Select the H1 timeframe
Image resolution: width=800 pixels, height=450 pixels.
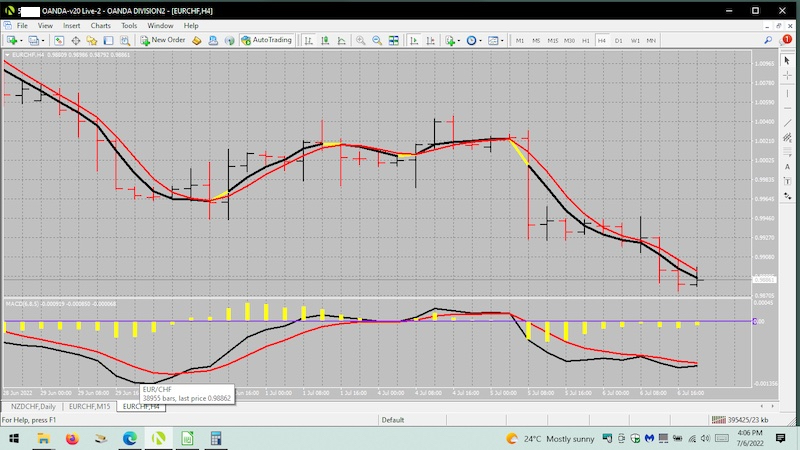point(586,40)
